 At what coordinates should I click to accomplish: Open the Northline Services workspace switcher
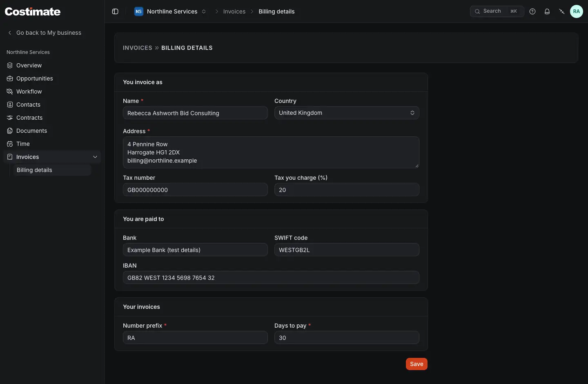pos(170,11)
